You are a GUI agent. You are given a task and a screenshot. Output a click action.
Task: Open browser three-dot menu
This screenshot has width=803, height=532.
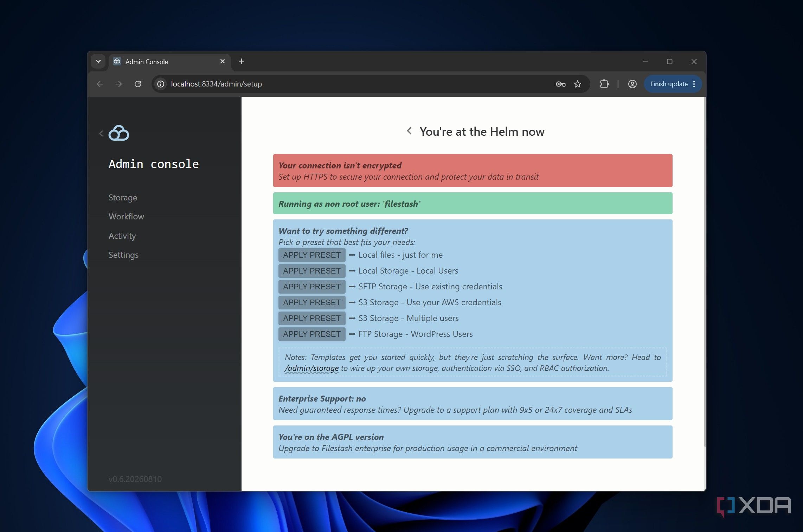click(694, 84)
